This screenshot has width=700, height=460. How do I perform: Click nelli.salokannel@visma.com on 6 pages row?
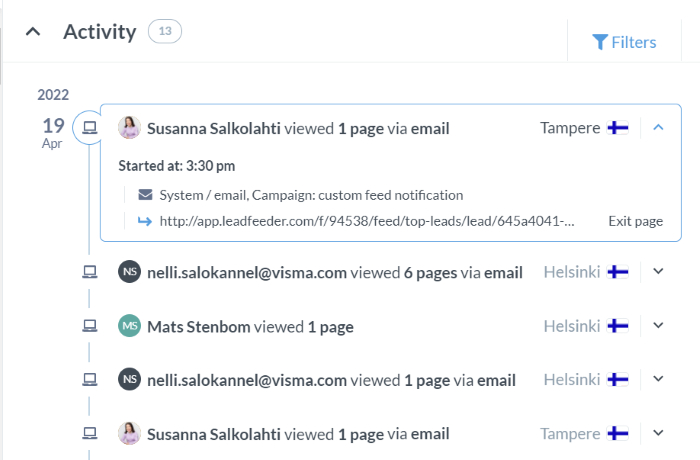(x=247, y=272)
